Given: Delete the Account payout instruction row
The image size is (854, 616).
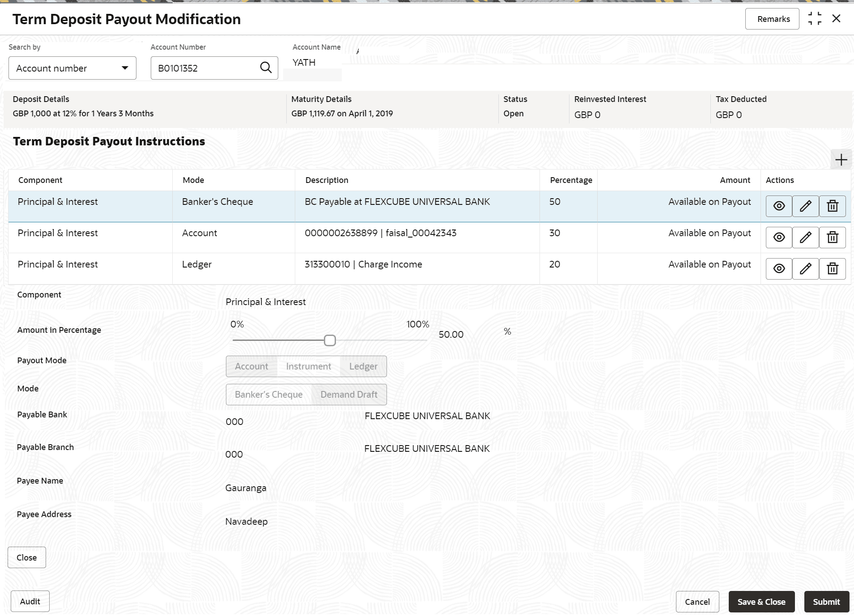Looking at the screenshot, I should click(x=832, y=238).
